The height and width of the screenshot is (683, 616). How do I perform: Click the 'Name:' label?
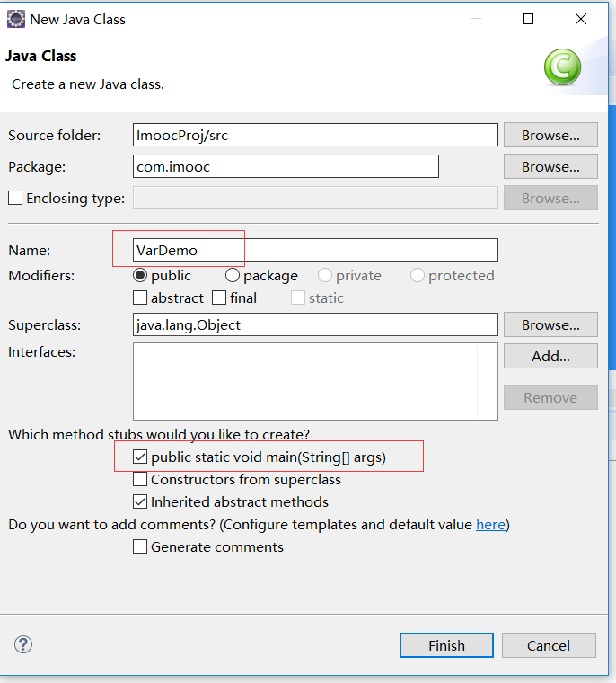[x=29, y=251]
